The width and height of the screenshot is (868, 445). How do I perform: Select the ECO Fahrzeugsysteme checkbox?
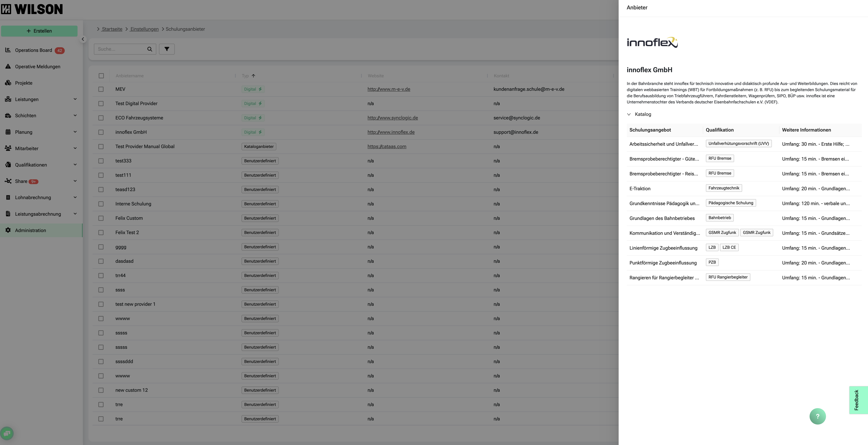[101, 118]
